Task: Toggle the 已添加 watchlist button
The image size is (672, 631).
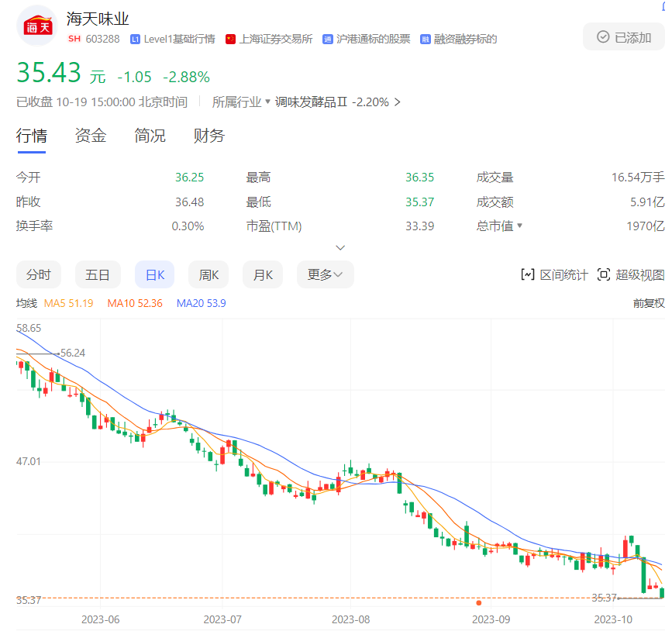Action: click(623, 37)
